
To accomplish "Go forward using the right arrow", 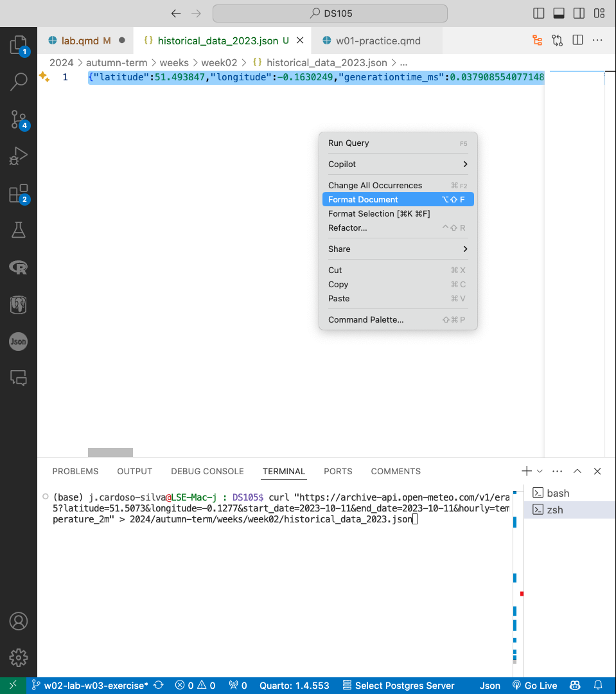I will pos(196,13).
